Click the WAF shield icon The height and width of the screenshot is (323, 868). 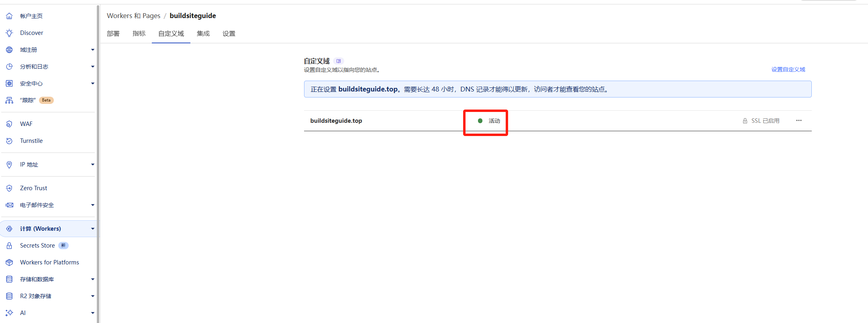click(x=9, y=124)
